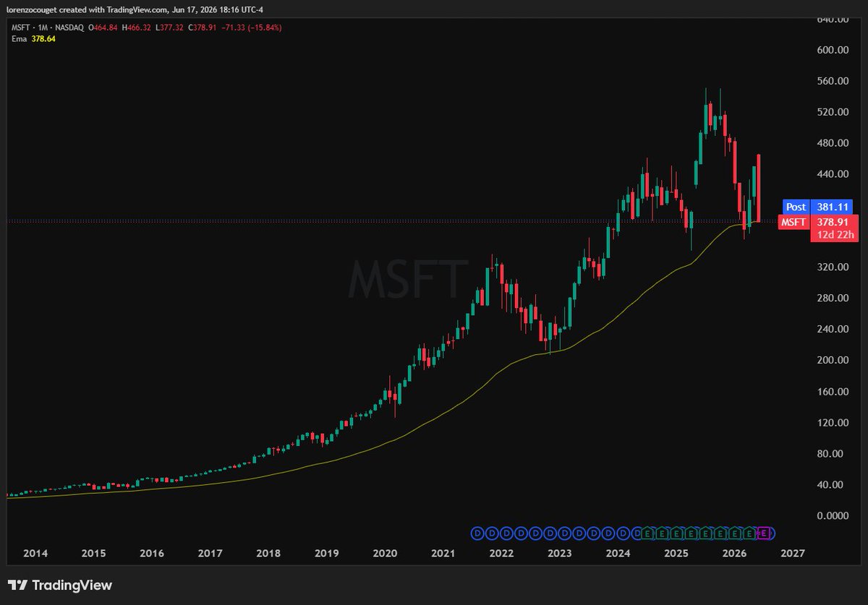
Task: Click the 2015 year label on time axis
Action: [93, 553]
